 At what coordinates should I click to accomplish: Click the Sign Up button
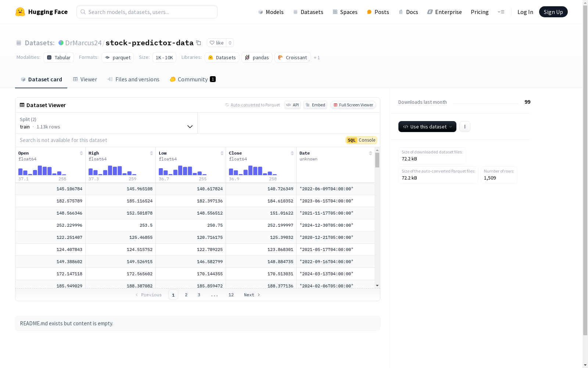tap(553, 12)
